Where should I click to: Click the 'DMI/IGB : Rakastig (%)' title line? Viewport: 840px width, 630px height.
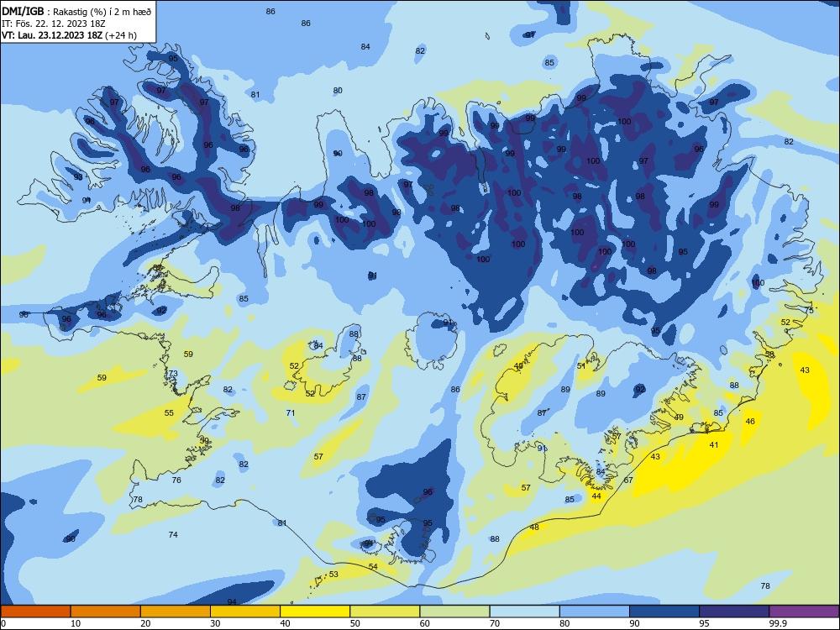76,11
